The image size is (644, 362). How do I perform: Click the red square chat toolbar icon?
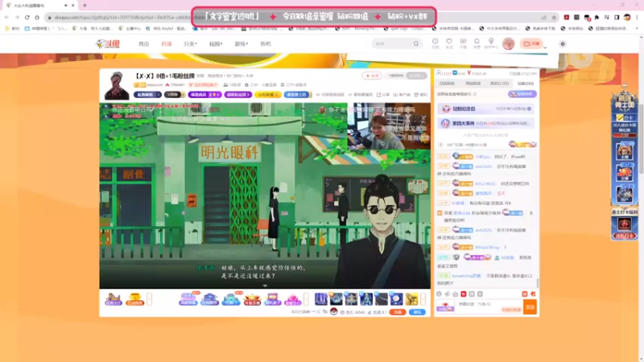pyautogui.click(x=464, y=294)
